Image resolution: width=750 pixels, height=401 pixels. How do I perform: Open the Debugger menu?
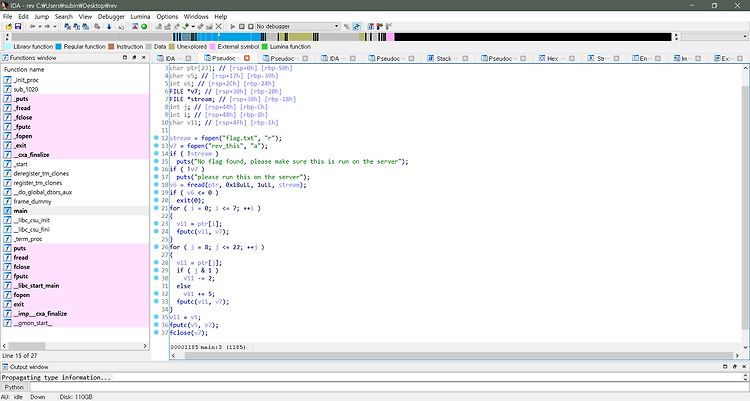click(111, 16)
